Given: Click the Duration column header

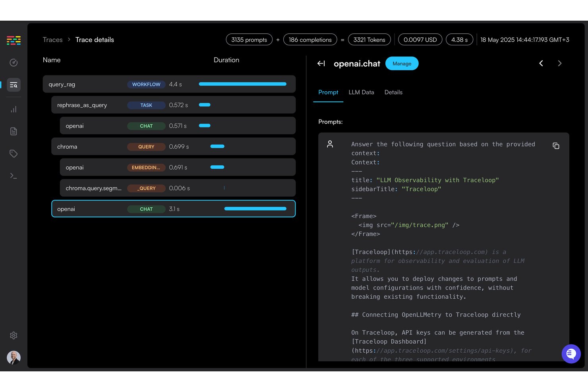Looking at the screenshot, I should (x=226, y=60).
